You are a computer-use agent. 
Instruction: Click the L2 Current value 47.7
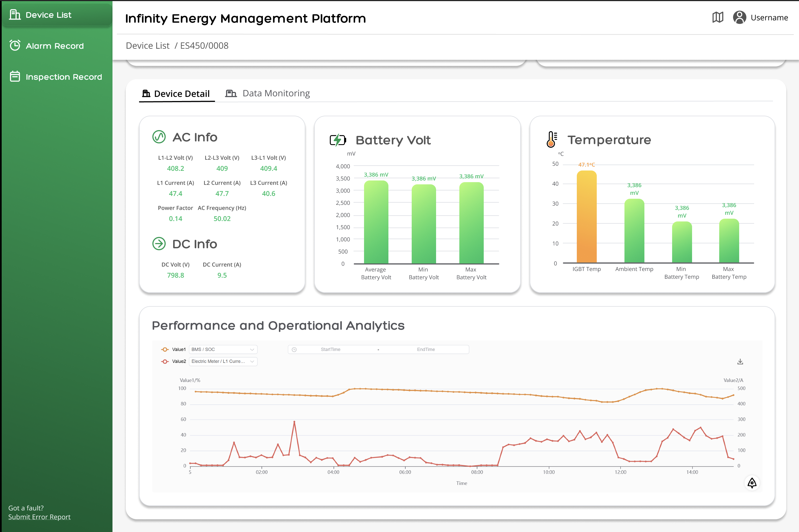click(x=222, y=193)
